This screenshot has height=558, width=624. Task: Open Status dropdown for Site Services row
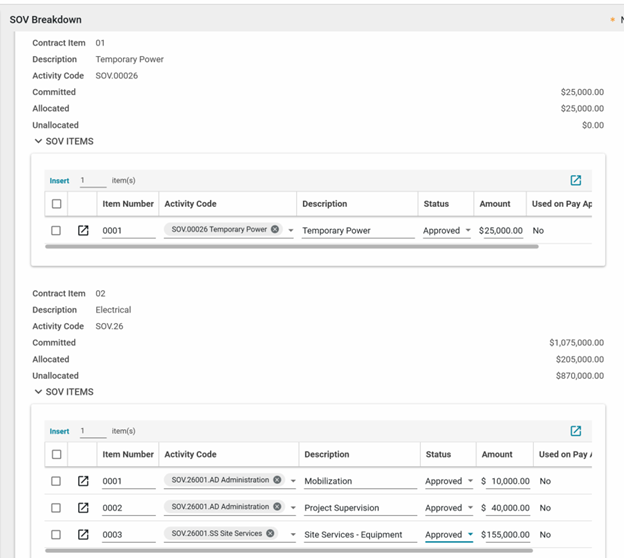[x=470, y=535]
